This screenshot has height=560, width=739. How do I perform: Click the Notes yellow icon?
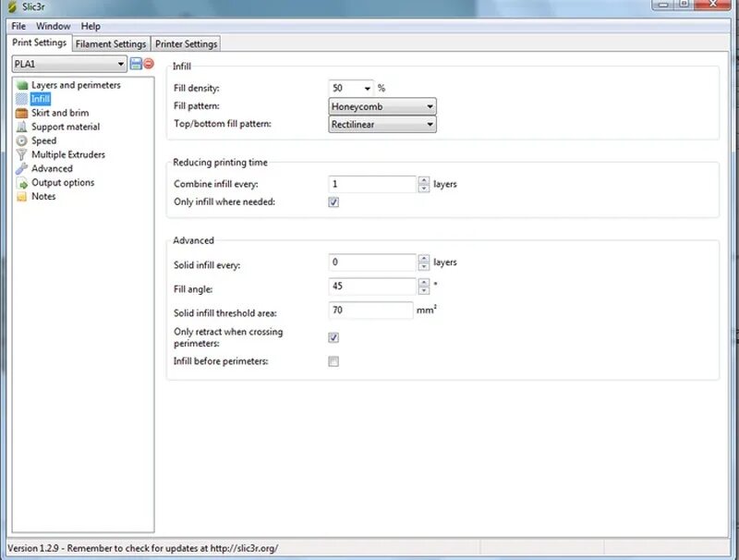21,197
